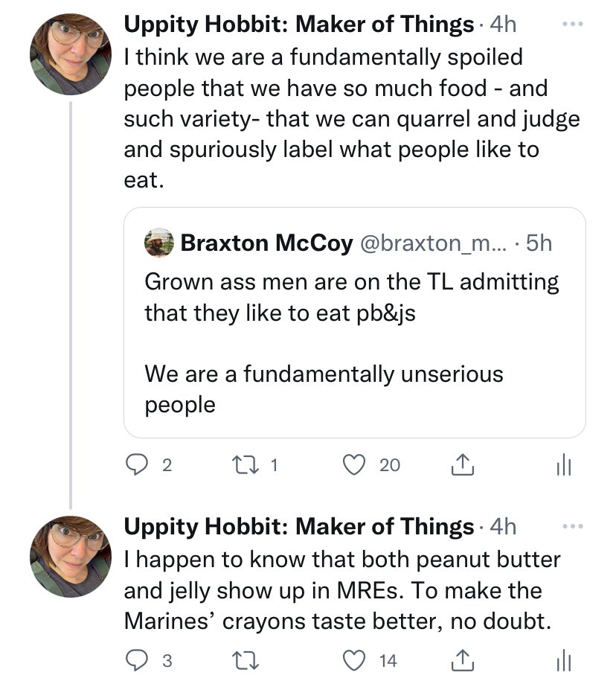Reply to the MREs tweet

(135, 660)
